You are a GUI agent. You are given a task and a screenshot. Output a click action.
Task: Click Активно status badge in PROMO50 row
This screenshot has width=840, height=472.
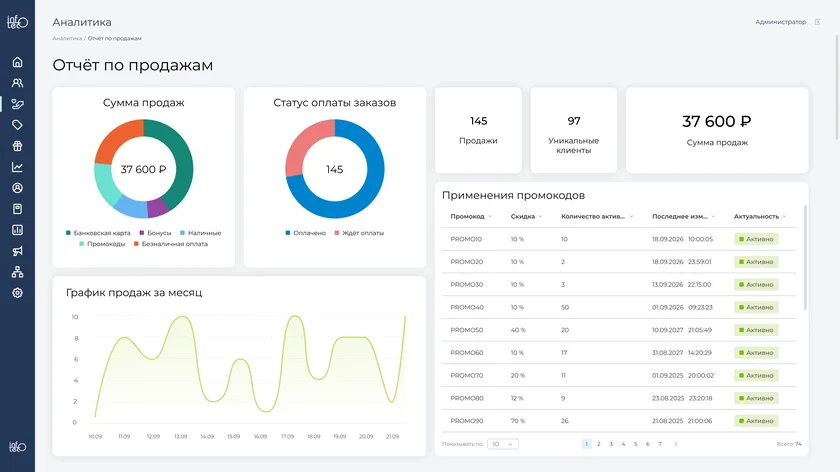click(756, 330)
